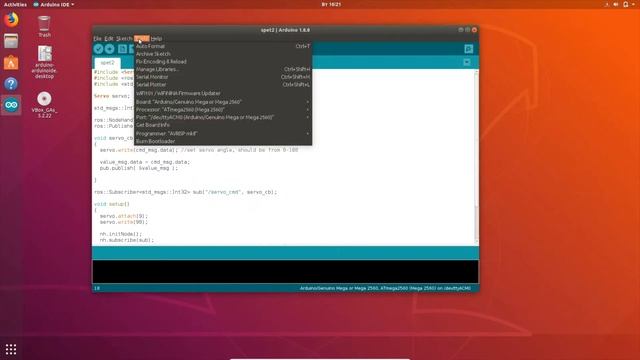The height and width of the screenshot is (360, 640).
Task: Open the Help menu
Action: (156, 39)
